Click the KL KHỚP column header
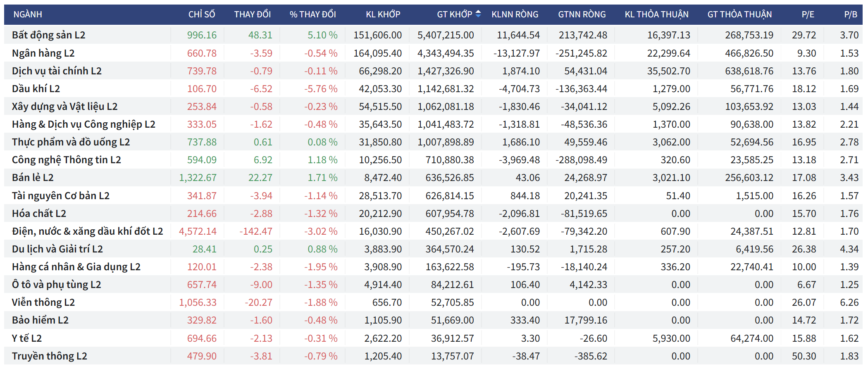Screen dimensions: 868x369 (x=383, y=14)
